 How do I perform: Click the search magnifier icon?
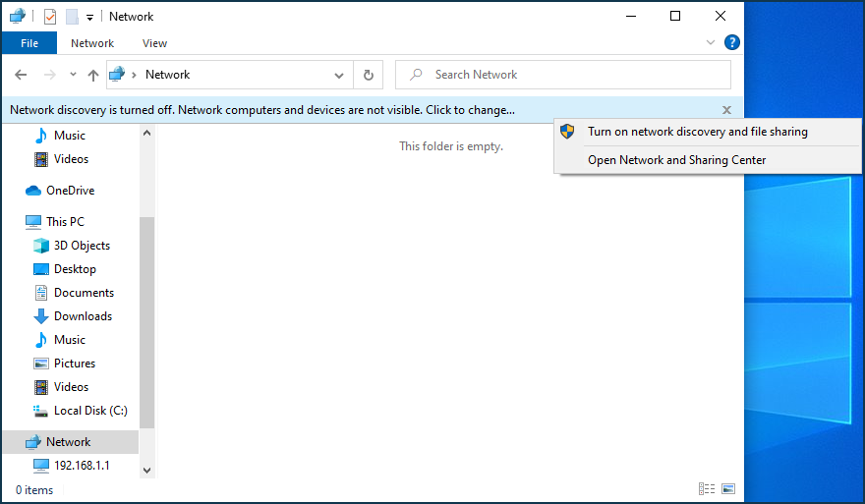pyautogui.click(x=416, y=75)
